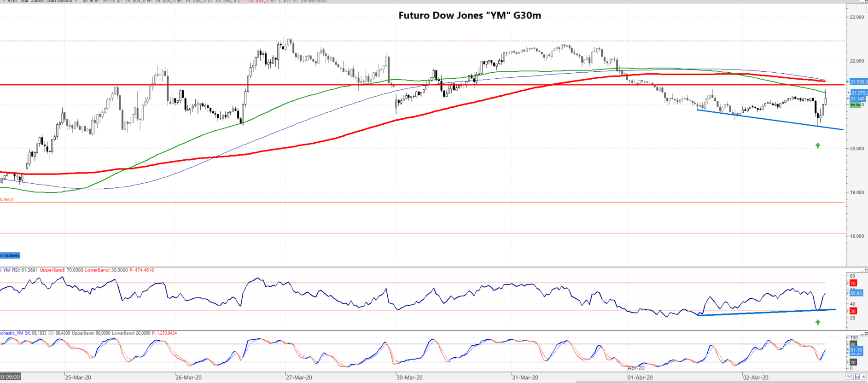Click the green 4m countdown timer label
The image size is (868, 383).
pos(855,105)
